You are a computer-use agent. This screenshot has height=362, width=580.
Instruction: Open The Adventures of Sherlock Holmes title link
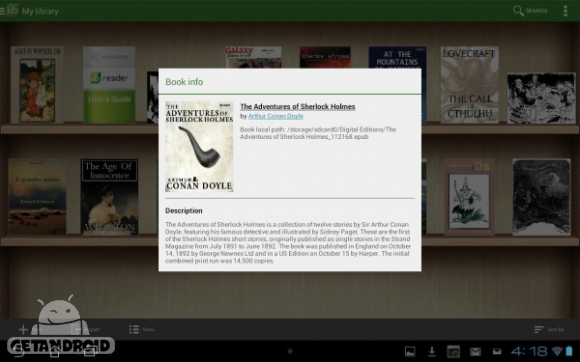pyautogui.click(x=298, y=106)
